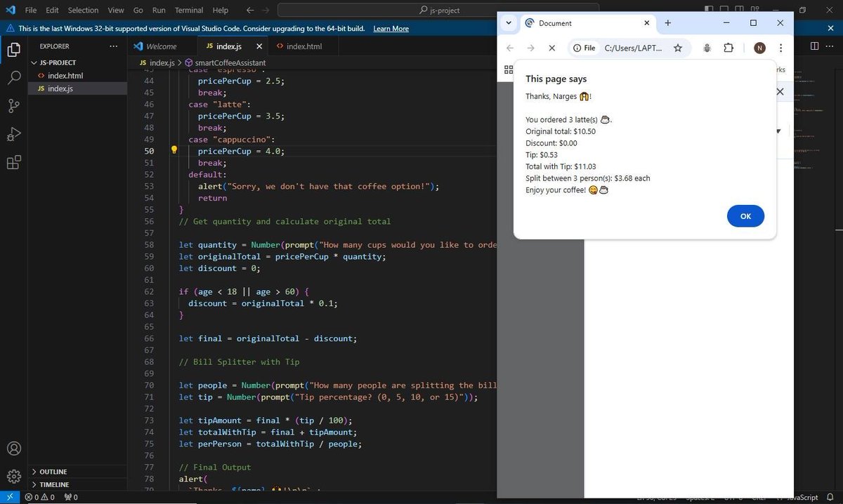Click the Chrome profile avatar N
Image resolution: width=843 pixels, height=504 pixels.
[x=759, y=48]
